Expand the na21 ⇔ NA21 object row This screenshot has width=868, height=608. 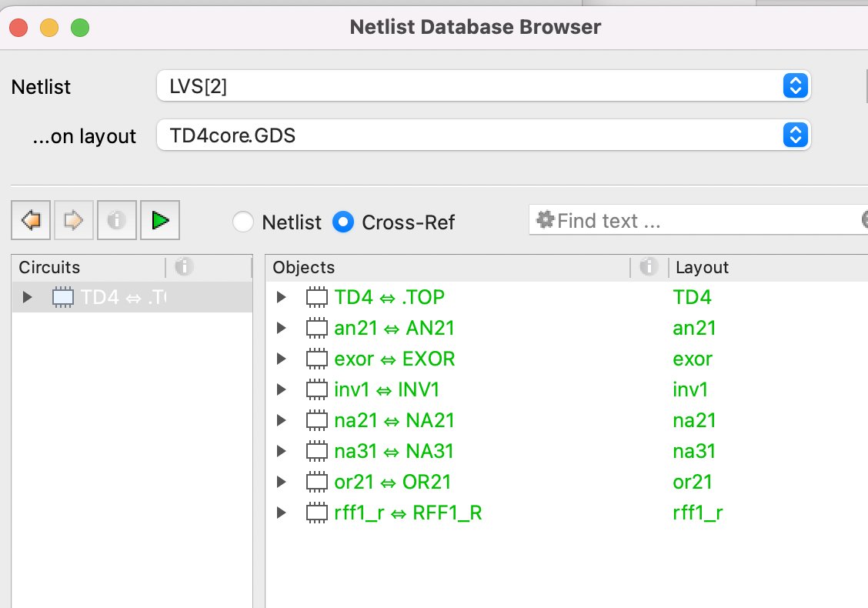coord(281,420)
